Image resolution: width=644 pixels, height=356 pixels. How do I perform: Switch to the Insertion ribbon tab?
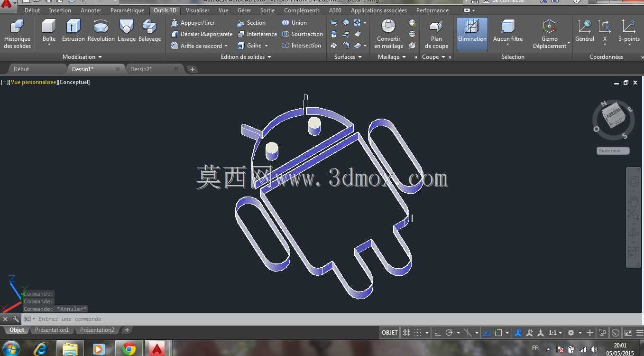coord(60,10)
